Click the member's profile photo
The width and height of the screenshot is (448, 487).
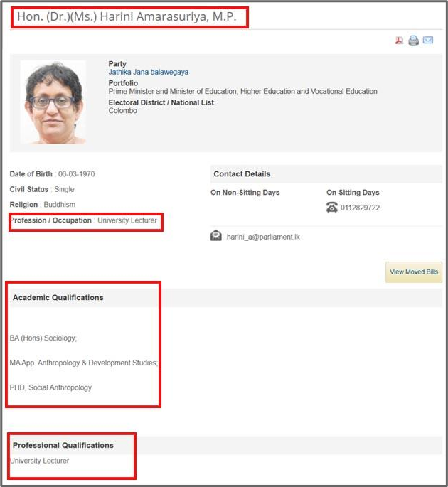pos(53,102)
